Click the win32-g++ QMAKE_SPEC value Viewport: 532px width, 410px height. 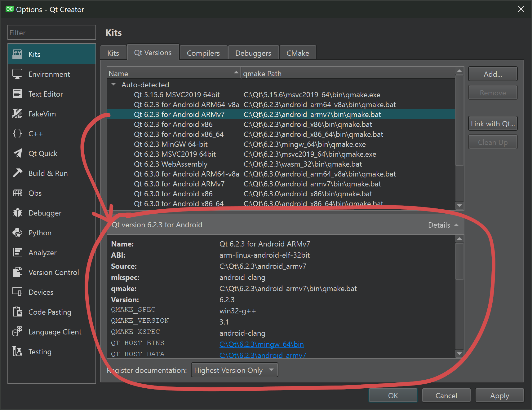pos(238,311)
